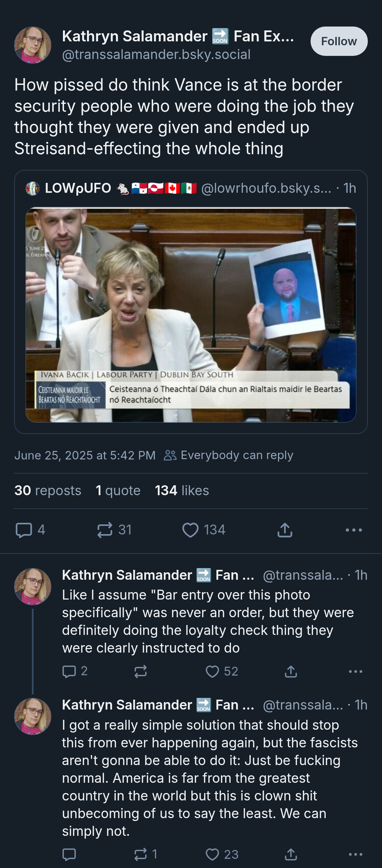Click the reply icon on the main post
The width and height of the screenshot is (382, 868).
tap(24, 530)
